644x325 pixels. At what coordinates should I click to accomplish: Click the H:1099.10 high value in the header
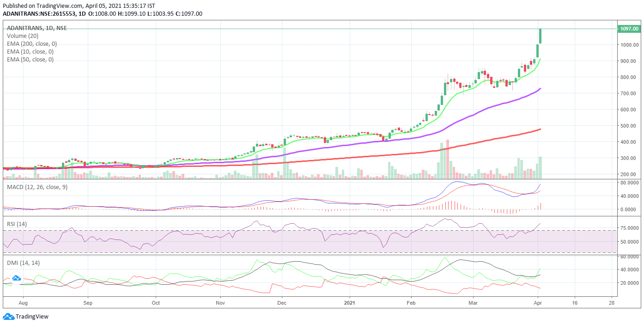click(x=132, y=14)
